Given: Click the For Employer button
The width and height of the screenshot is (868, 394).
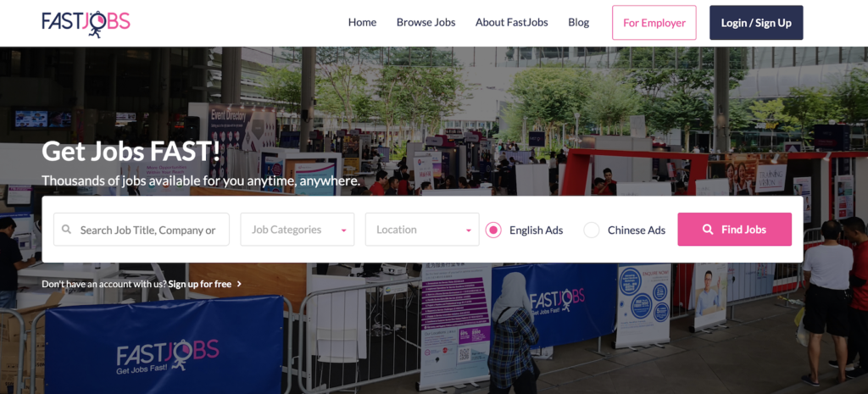Looking at the screenshot, I should point(654,23).
